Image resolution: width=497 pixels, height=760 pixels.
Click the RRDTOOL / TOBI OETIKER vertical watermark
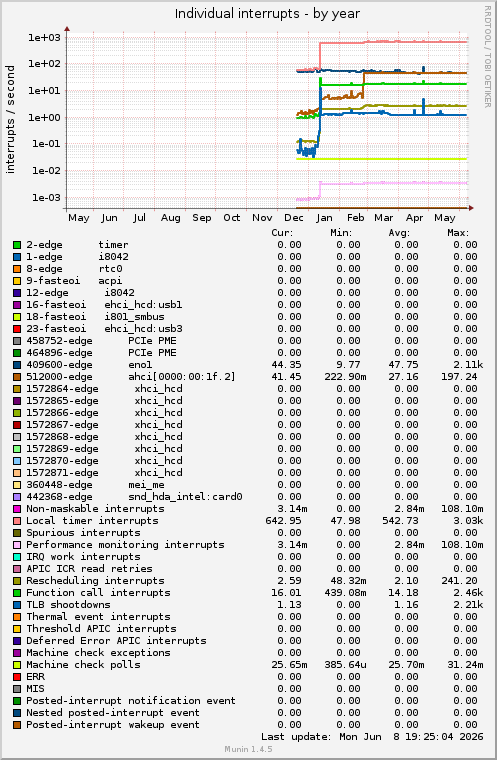pos(487,57)
